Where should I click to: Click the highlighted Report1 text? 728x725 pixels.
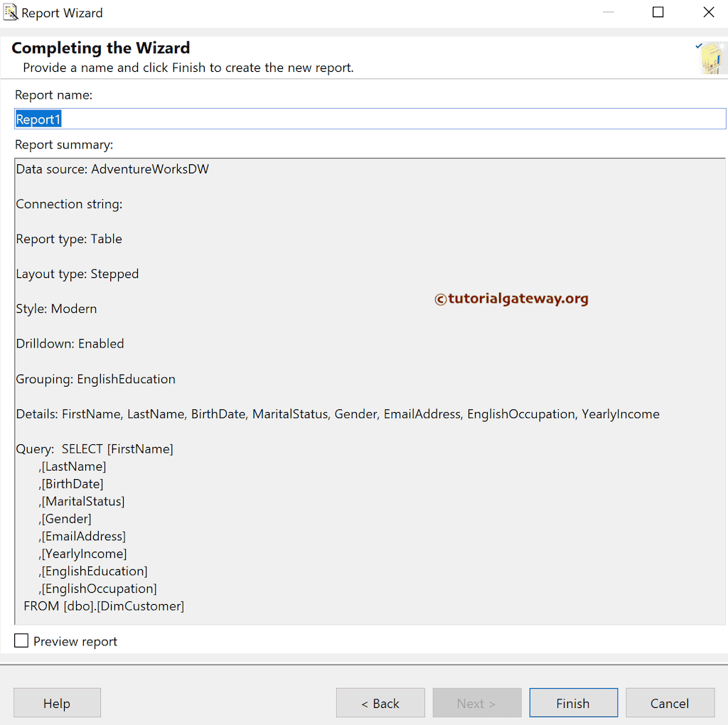click(x=38, y=119)
